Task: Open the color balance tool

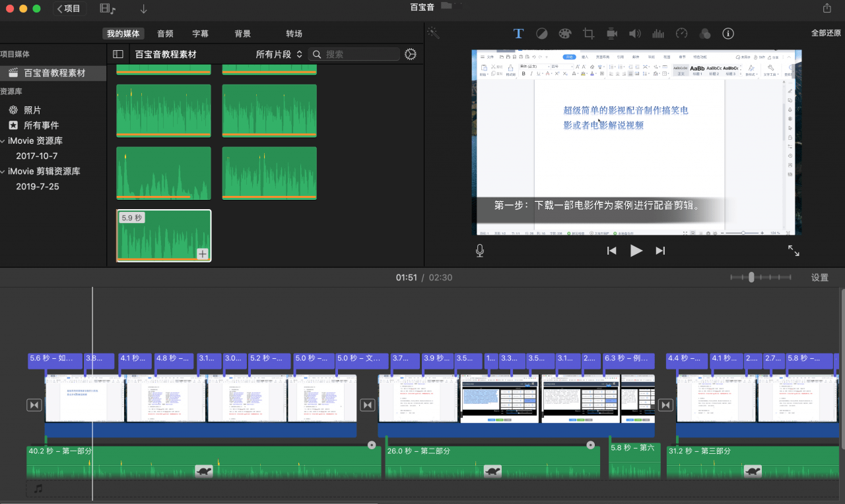Action: 541,34
